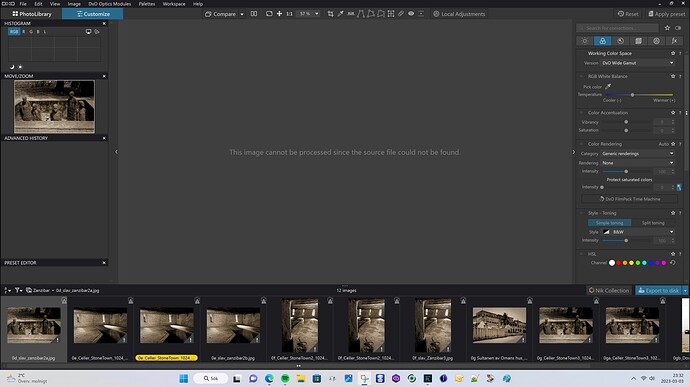
Task: Toggle side-by-side comparison view icon
Action: [x=254, y=14]
